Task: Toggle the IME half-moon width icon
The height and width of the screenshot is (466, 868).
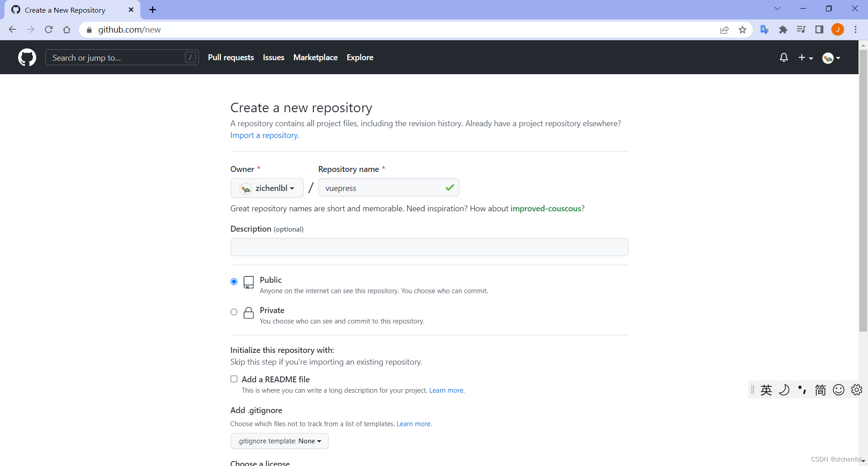Action: (x=784, y=390)
